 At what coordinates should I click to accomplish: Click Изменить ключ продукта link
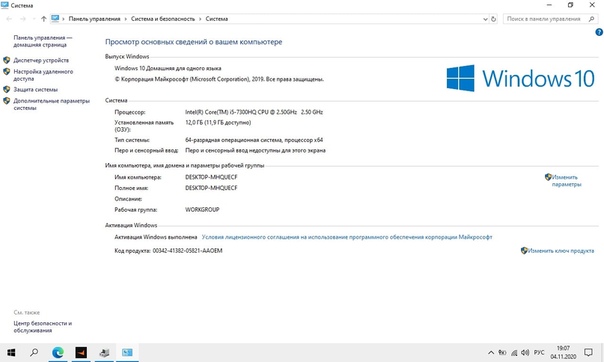click(560, 251)
